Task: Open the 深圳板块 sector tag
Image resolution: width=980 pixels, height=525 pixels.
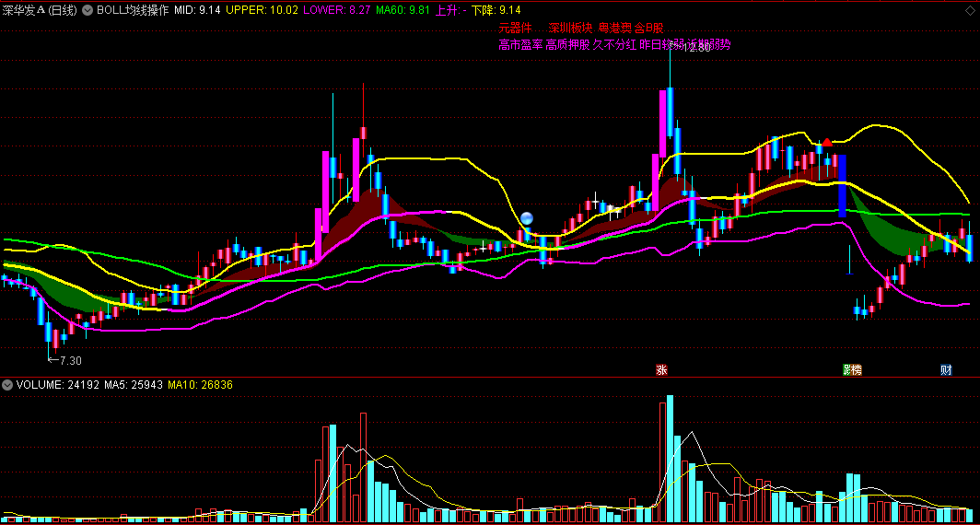Action: [571, 29]
